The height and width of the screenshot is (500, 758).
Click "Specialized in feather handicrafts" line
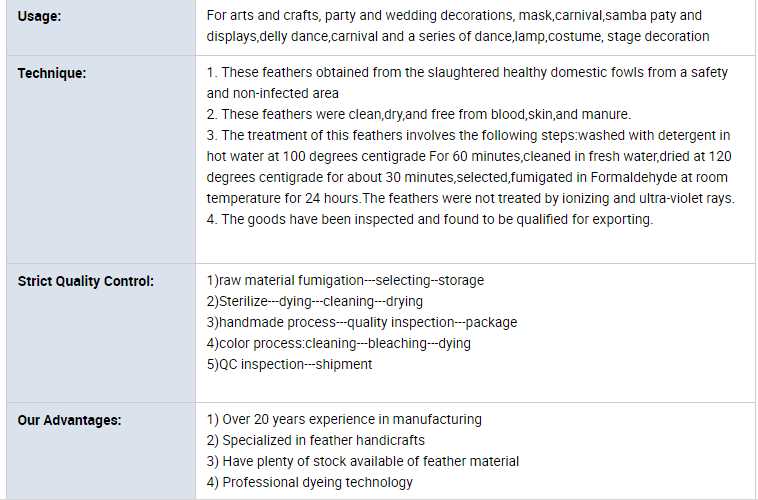coord(315,441)
